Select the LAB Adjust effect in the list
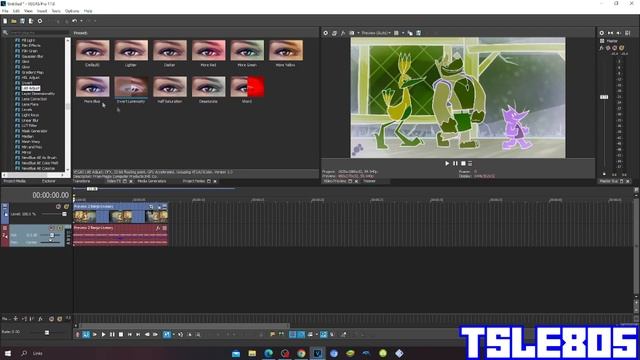640x360 pixels. pyautogui.click(x=31, y=88)
